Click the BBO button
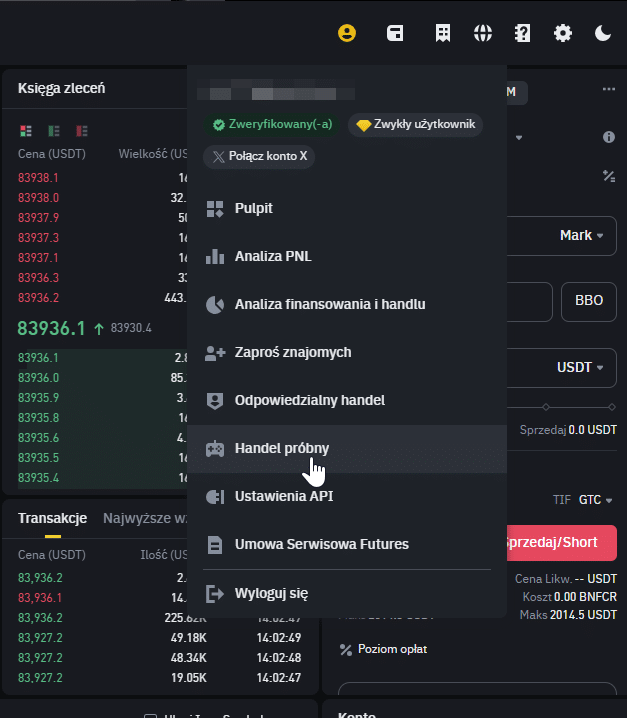 point(589,301)
